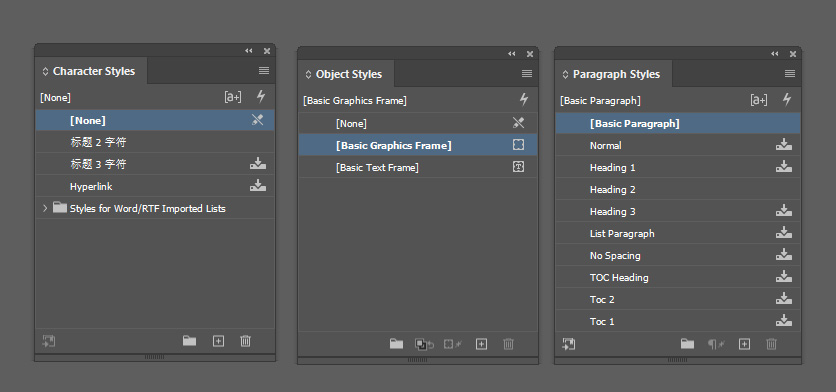Expand Styles for Word/RTF Imported Lists folder
This screenshot has width=836, height=392.
[x=45, y=208]
